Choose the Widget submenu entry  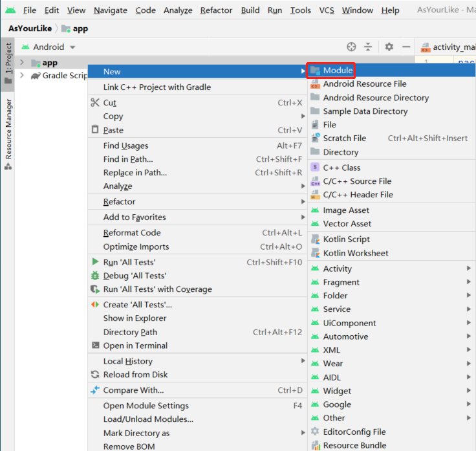click(392, 391)
